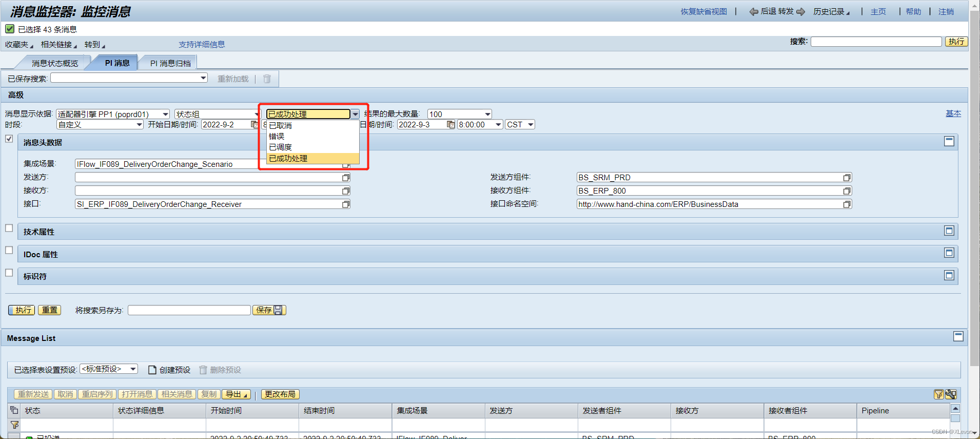This screenshot has height=439, width=980.
Task: Open value help for 接口 field
Action: click(x=346, y=204)
